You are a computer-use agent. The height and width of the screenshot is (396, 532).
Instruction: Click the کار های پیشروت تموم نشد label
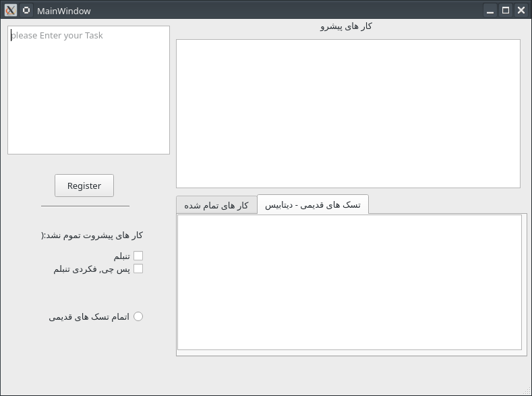(92, 235)
